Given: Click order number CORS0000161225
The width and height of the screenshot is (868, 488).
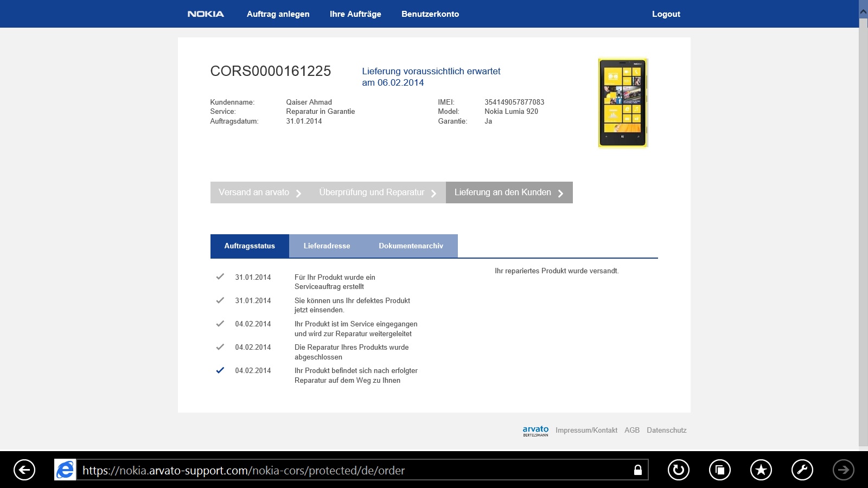Looking at the screenshot, I should [x=270, y=71].
